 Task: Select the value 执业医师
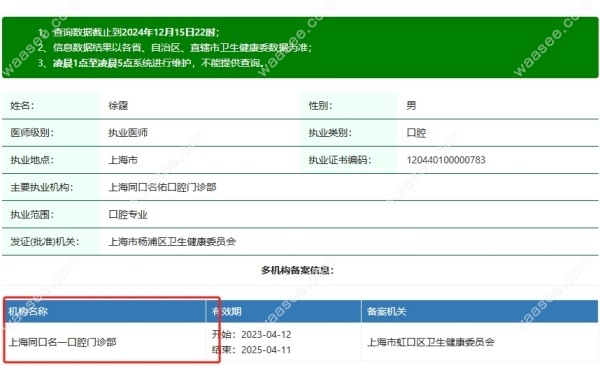point(128,133)
